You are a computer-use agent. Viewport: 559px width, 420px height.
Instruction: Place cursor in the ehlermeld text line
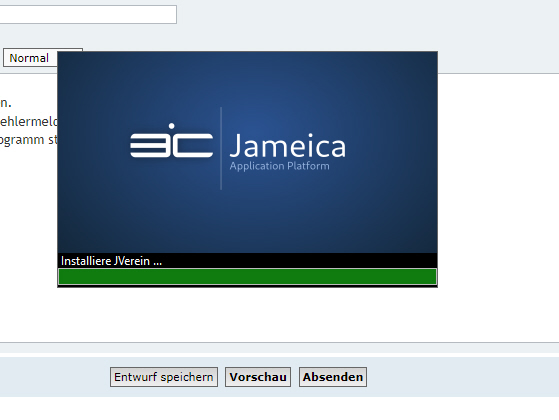[x=29, y=122]
